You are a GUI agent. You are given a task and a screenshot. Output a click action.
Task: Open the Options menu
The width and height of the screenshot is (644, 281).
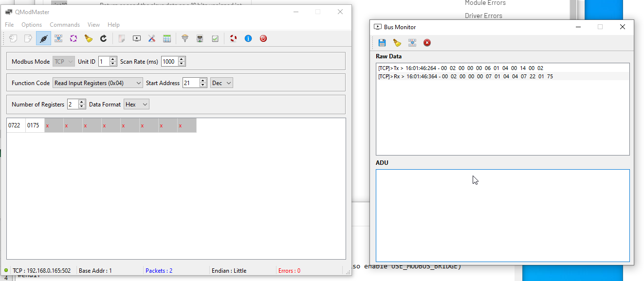[x=31, y=24]
